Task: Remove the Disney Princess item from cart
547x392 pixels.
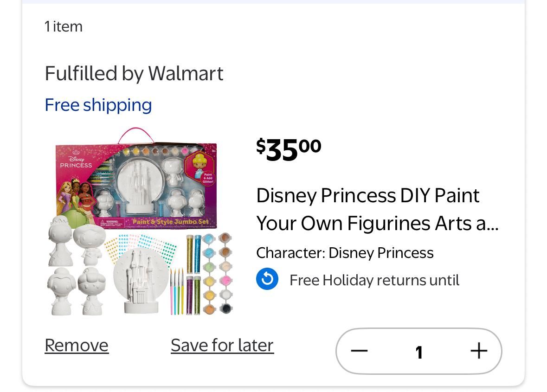Action: pyautogui.click(x=77, y=345)
